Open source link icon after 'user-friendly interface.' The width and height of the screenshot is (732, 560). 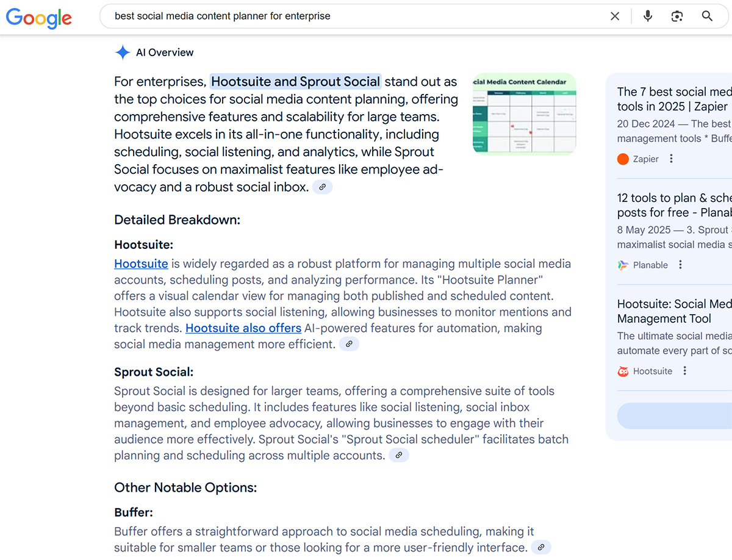(x=540, y=547)
